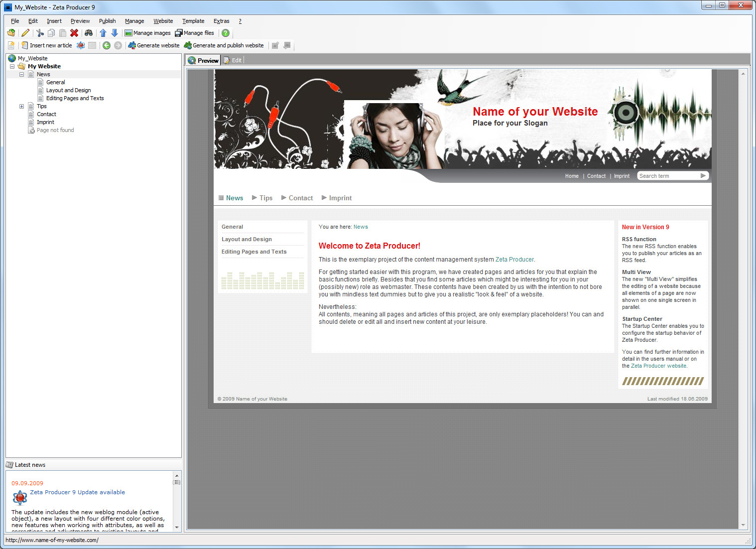Click the pencil edit icon in toolbar
The width and height of the screenshot is (756, 549).
click(25, 33)
